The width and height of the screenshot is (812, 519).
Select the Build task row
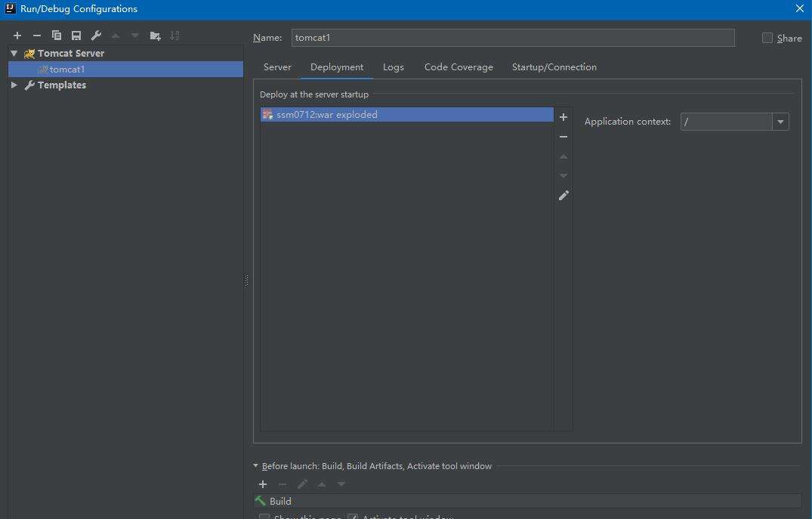coord(527,501)
